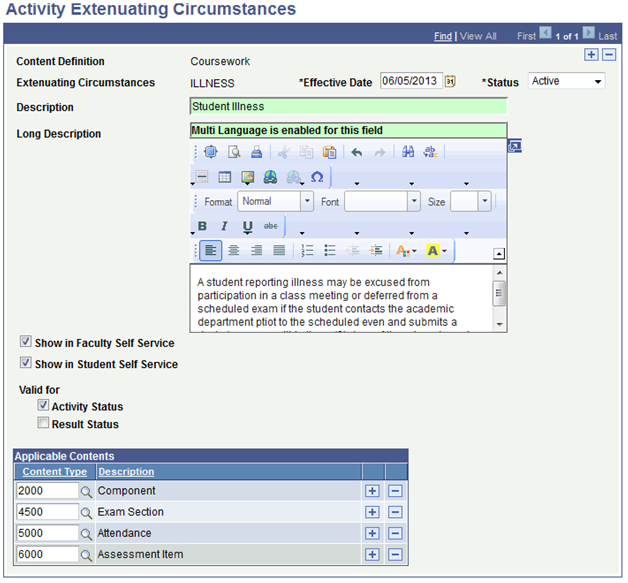Screen dimensions: 628x583
Task: Insert a horizontal line
Action: tap(202, 177)
